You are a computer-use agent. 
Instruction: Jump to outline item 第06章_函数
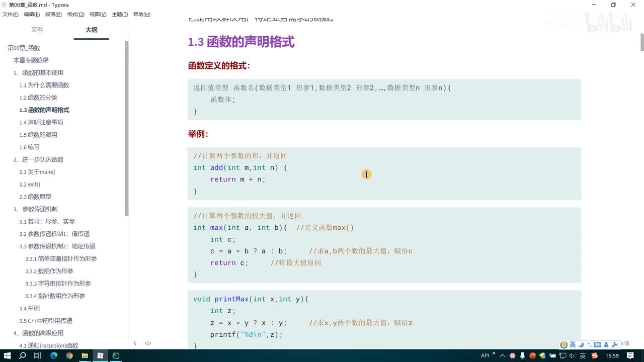(24, 48)
